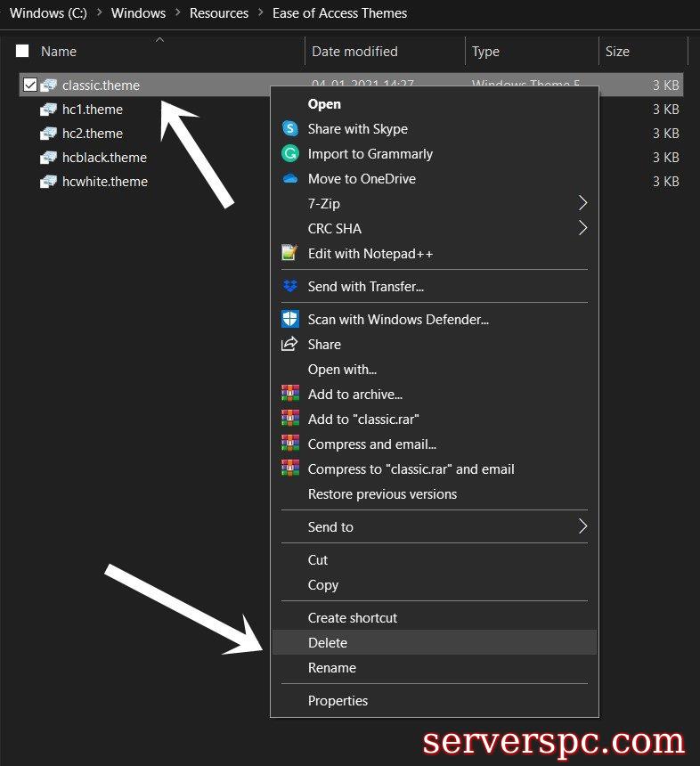Toggle the select all checkbox in header

point(22,52)
